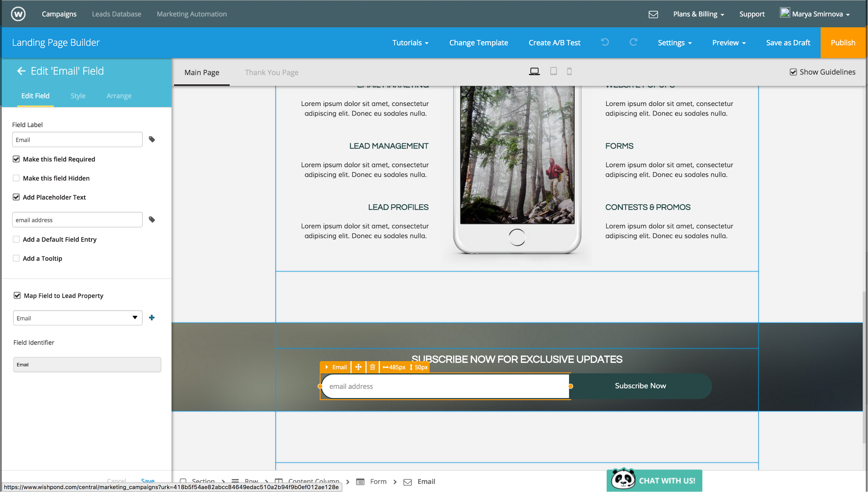Image resolution: width=868 pixels, height=492 pixels.
Task: Click Change Template
Action: point(478,43)
